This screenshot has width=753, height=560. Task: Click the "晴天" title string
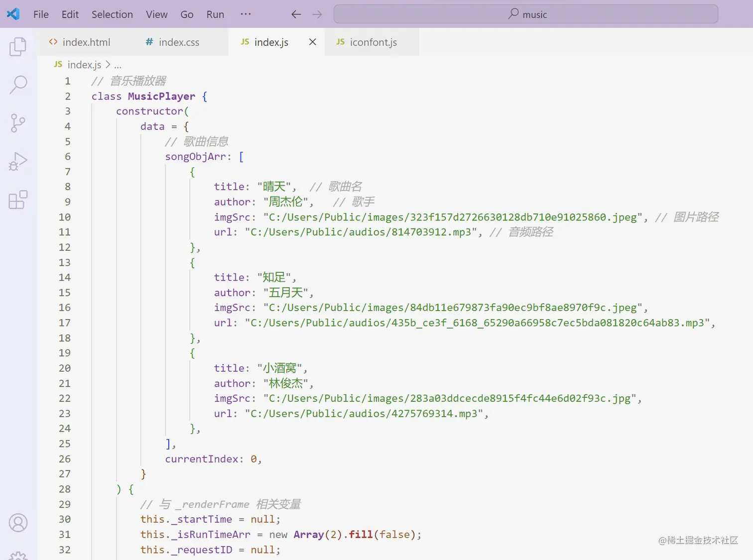tap(274, 187)
